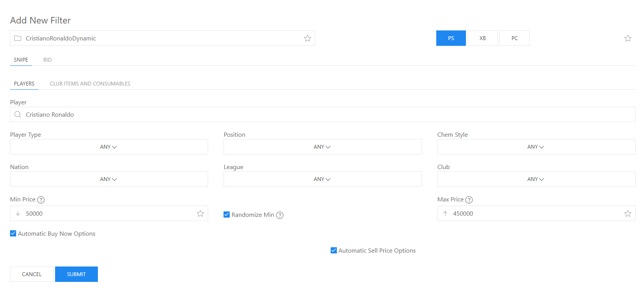Toggle Automatic Sell Price Options checkbox
The width and height of the screenshot is (644, 295).
pyautogui.click(x=334, y=250)
